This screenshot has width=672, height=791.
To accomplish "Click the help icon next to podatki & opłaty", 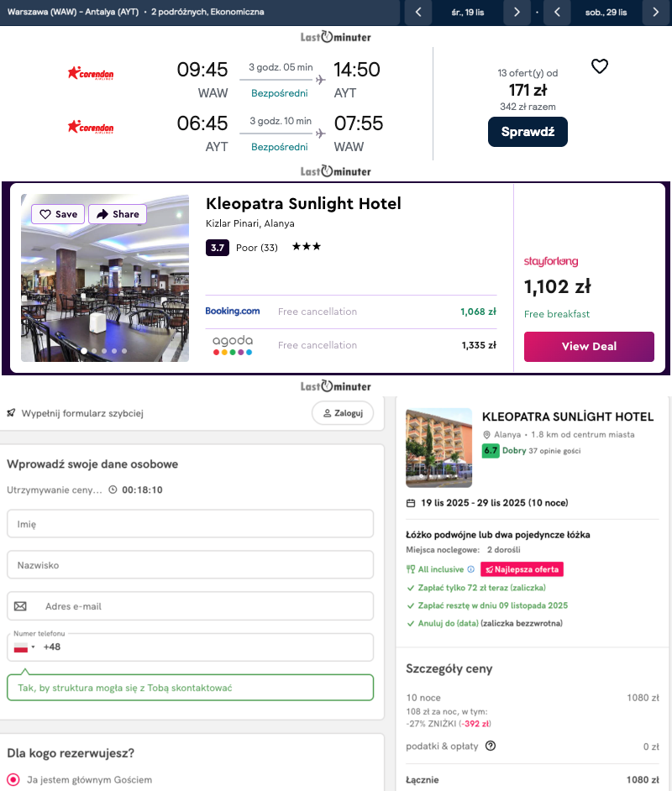I will pyautogui.click(x=491, y=746).
